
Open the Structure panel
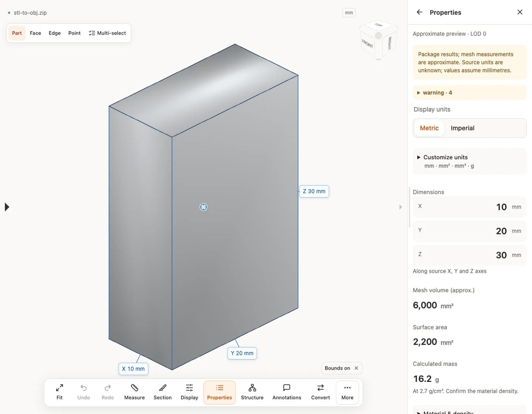coord(252,392)
